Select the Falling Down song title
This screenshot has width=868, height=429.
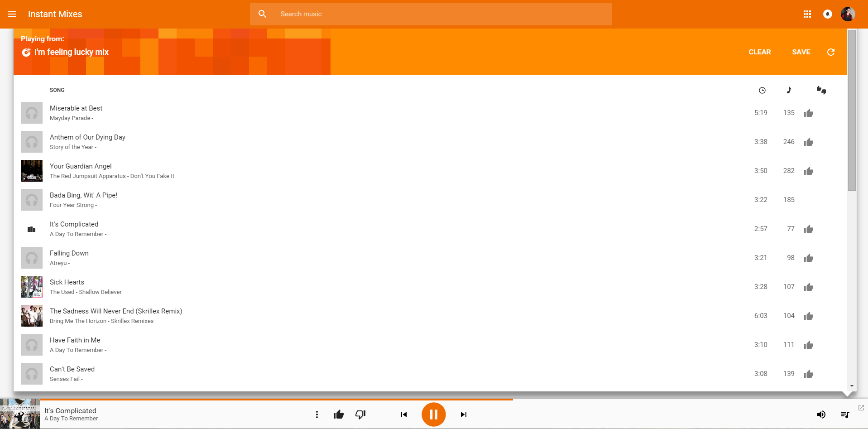69,253
